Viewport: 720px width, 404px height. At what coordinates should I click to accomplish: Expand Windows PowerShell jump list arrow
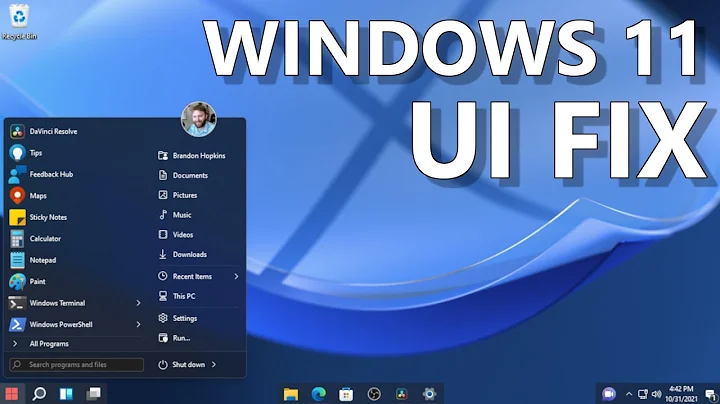click(x=138, y=325)
